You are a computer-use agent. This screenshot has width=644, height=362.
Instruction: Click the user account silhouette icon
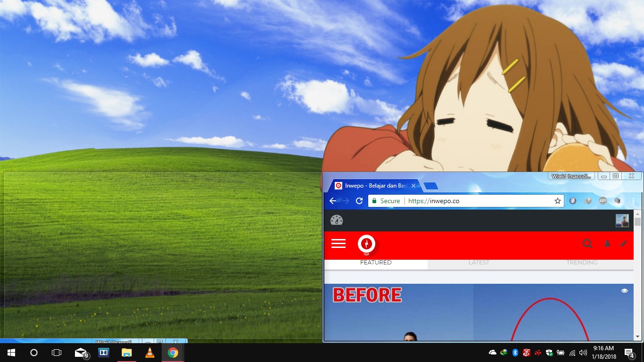click(x=607, y=244)
